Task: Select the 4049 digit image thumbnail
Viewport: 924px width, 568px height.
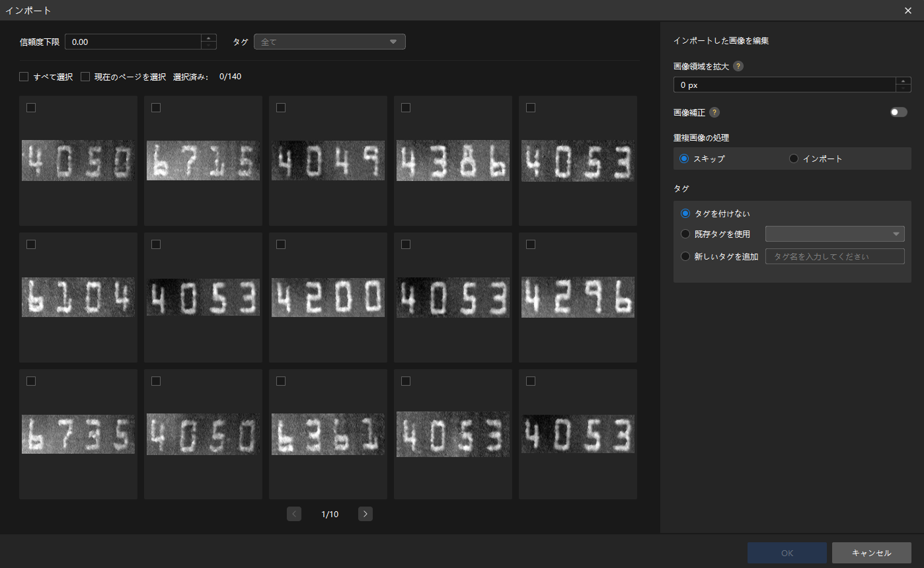Action: pos(328,160)
